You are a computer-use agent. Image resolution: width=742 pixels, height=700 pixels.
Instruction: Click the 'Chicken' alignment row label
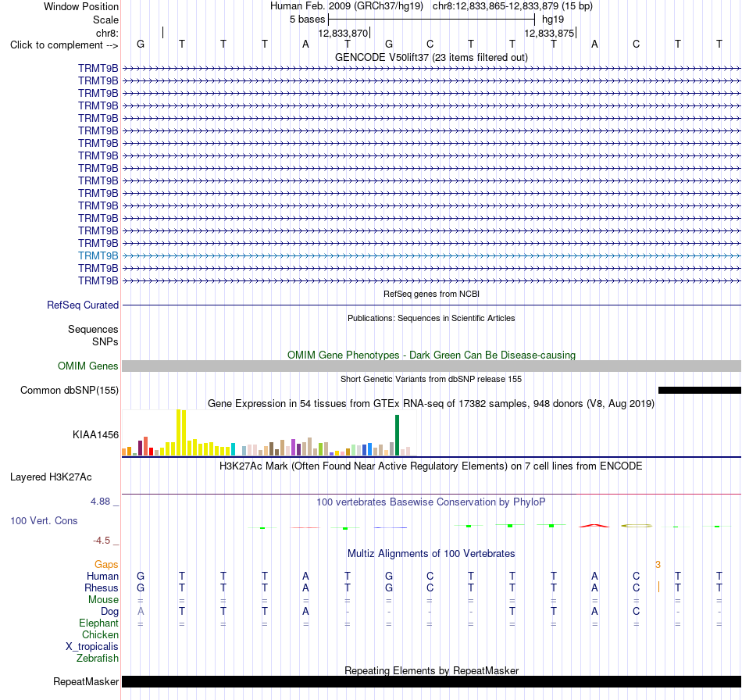(x=100, y=634)
